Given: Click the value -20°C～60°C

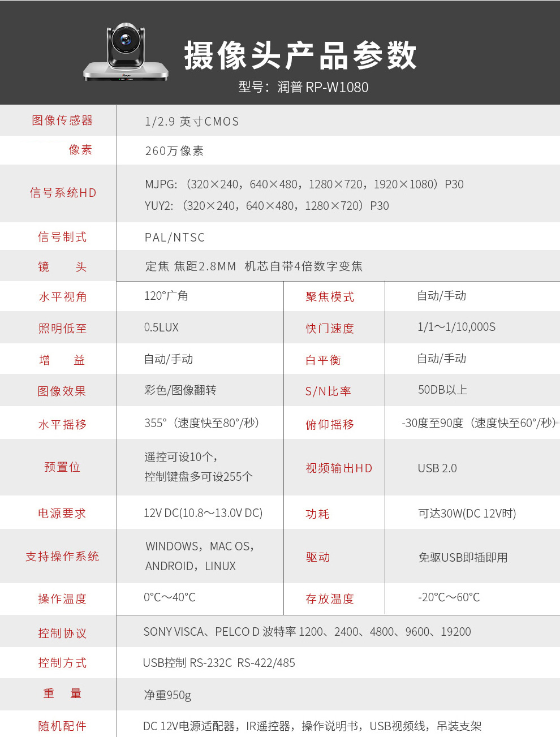Looking at the screenshot, I should 449,597.
